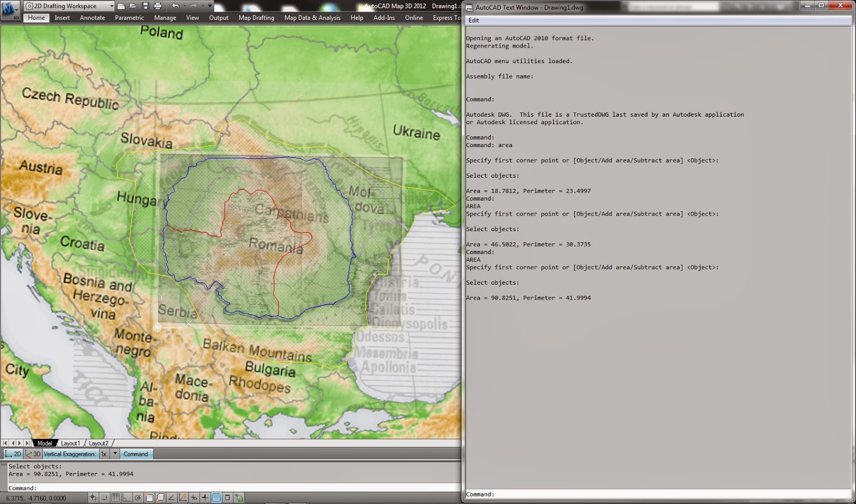Open the Map Drafting ribbon tab
The width and height of the screenshot is (856, 504).
point(256,18)
